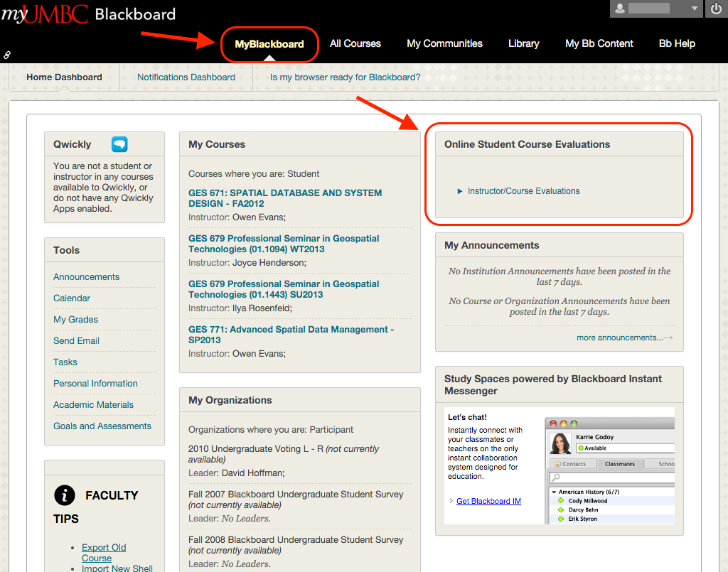
Task: Click arrow icon beside more announcements
Action: [x=668, y=338]
